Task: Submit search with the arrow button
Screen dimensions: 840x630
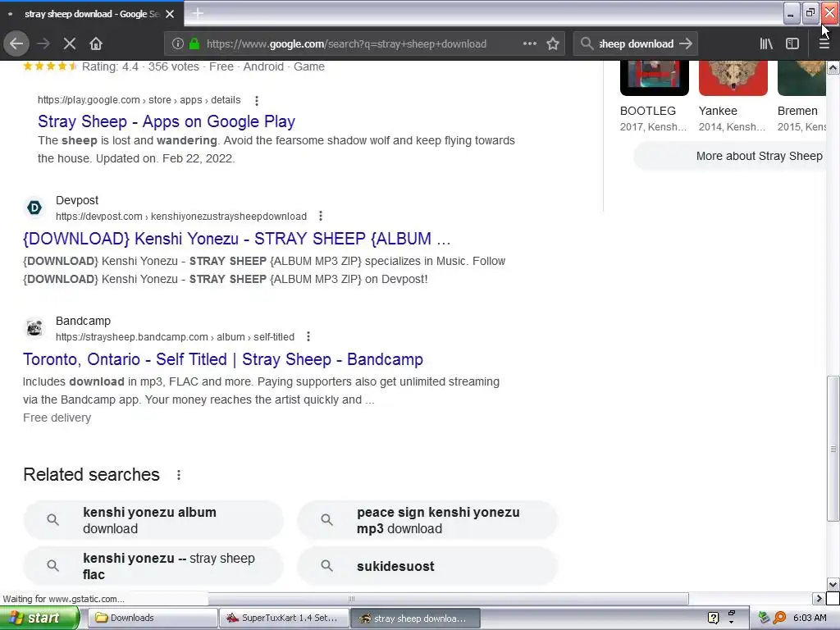Action: click(686, 43)
